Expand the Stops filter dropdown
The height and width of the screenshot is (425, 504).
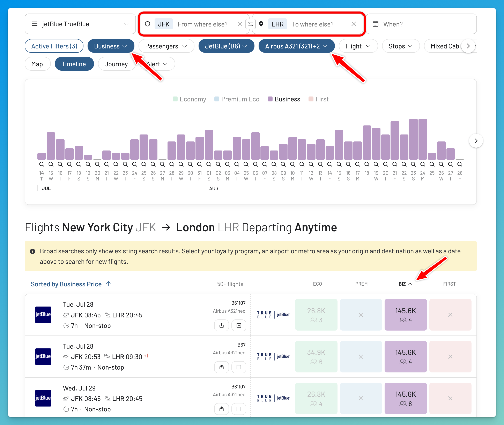pyautogui.click(x=401, y=46)
